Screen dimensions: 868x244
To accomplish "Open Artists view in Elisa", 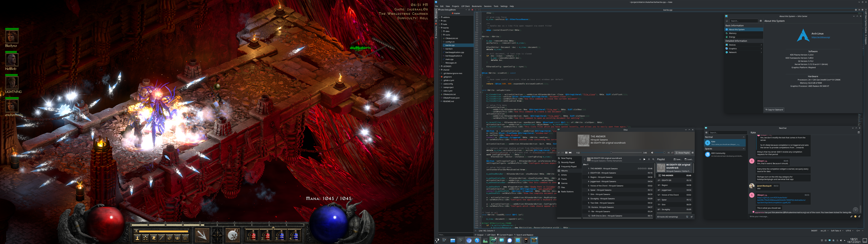I will point(569,175).
